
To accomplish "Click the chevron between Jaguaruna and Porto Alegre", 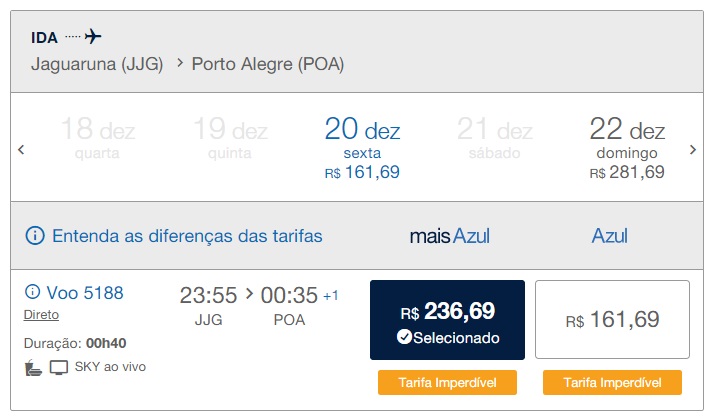I will (x=180, y=63).
